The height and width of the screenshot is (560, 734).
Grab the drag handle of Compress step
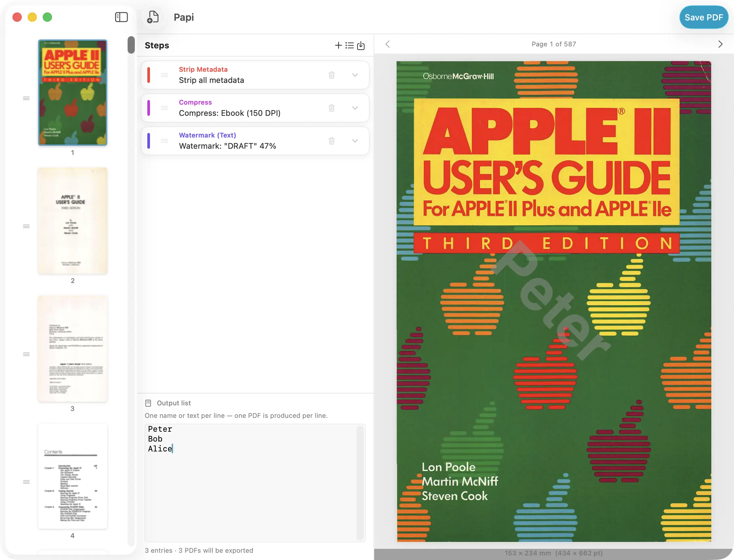pyautogui.click(x=165, y=108)
